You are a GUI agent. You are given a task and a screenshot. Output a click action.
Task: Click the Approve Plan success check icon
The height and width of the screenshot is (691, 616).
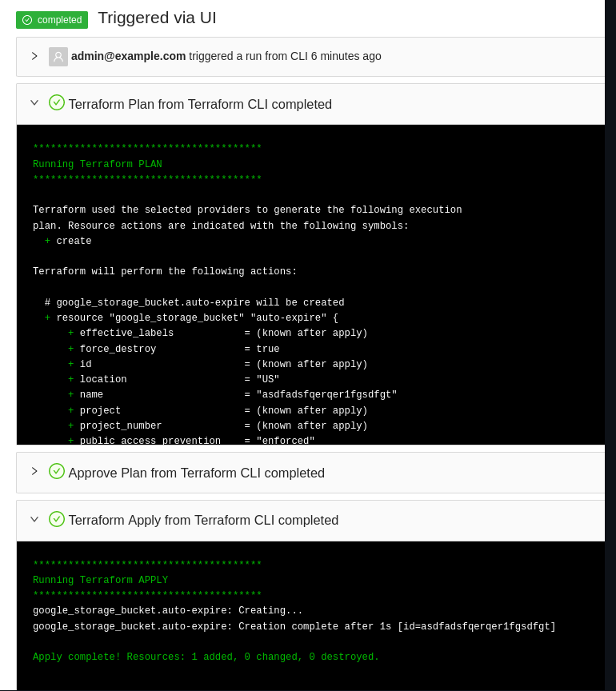pyautogui.click(x=57, y=471)
